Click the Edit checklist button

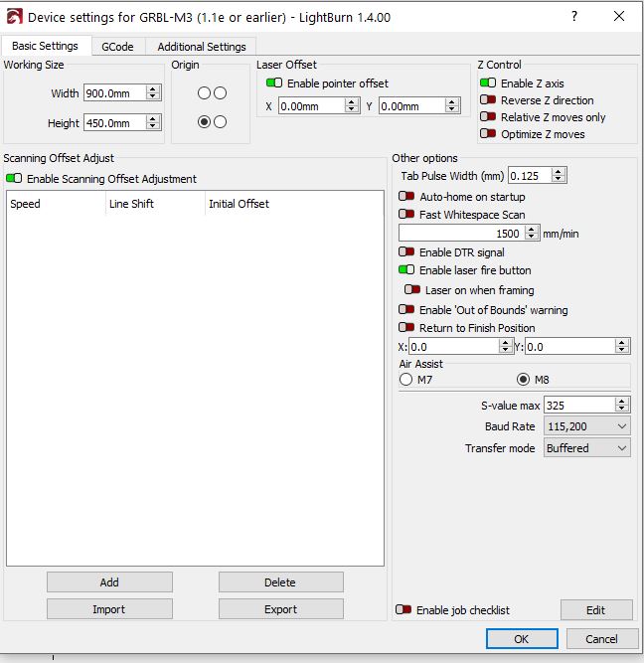tap(596, 609)
